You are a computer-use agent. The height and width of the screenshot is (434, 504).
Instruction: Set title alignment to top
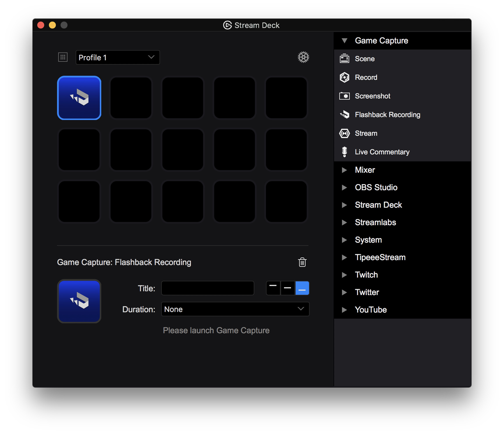[x=273, y=288]
